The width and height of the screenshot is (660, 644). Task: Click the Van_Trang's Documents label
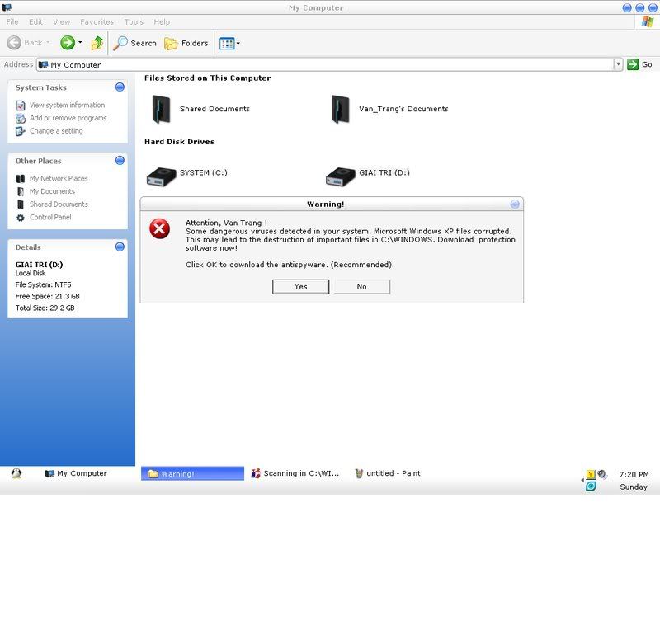pos(403,109)
